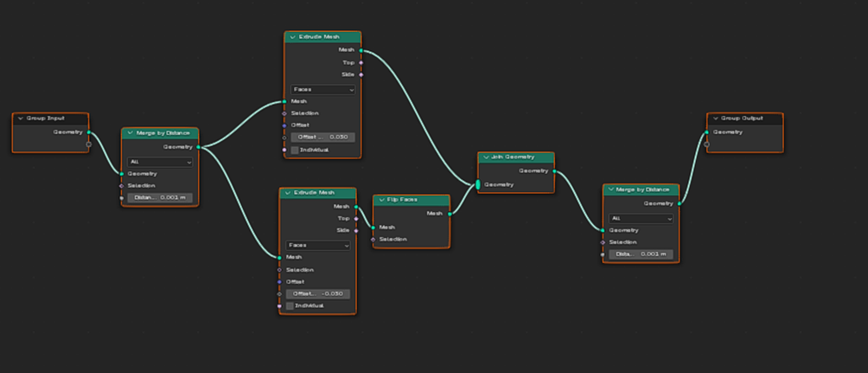This screenshot has width=868, height=373.
Task: Open All mode dropdown in left Merge by Distance
Action: [160, 161]
